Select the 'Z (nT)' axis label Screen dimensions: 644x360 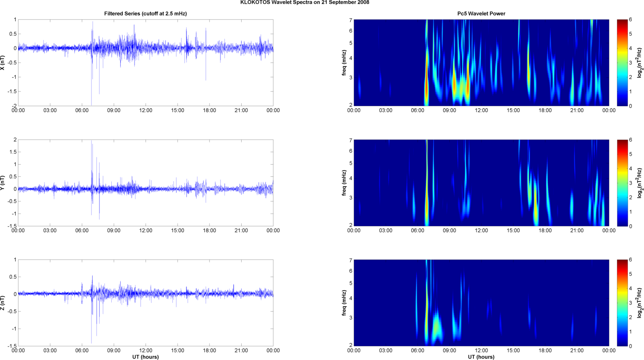[x=3, y=303]
